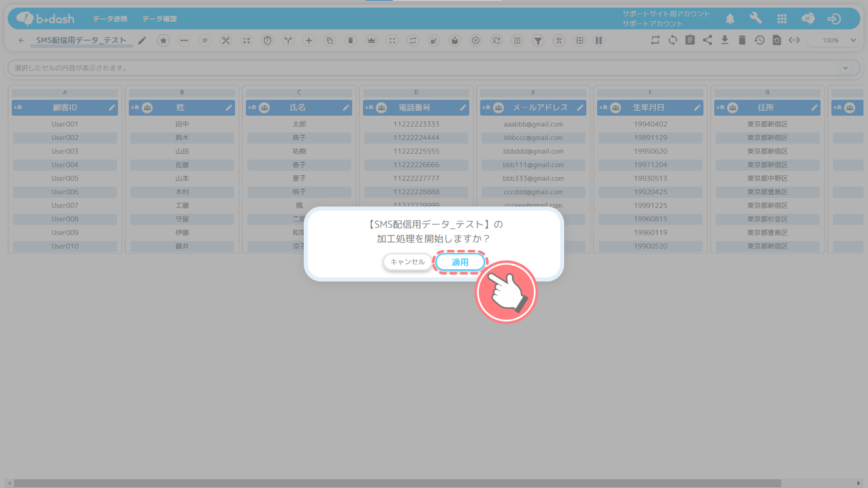
Task: Open the データ確認 menu
Action: 159,19
